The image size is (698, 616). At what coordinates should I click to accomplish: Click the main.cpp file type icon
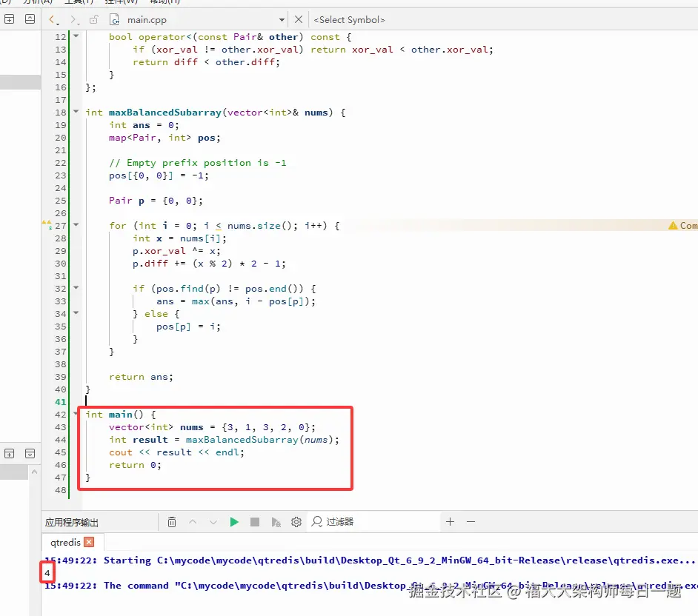click(114, 19)
